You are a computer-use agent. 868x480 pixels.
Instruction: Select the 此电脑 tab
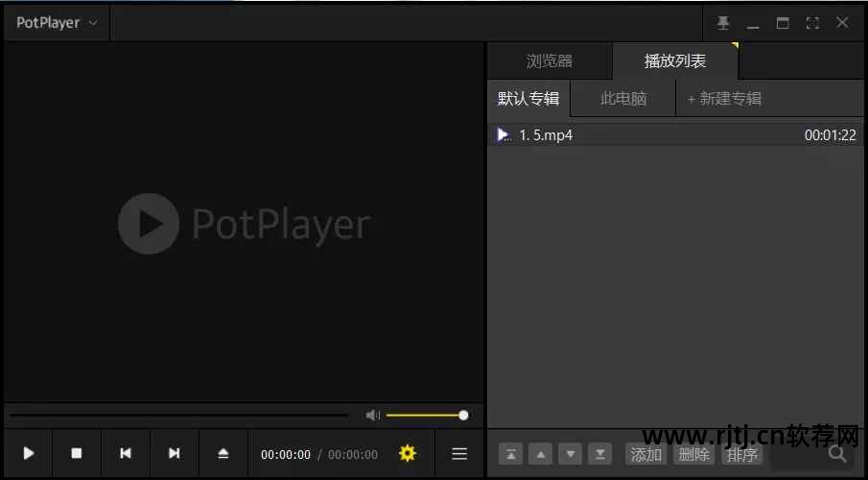(x=623, y=99)
